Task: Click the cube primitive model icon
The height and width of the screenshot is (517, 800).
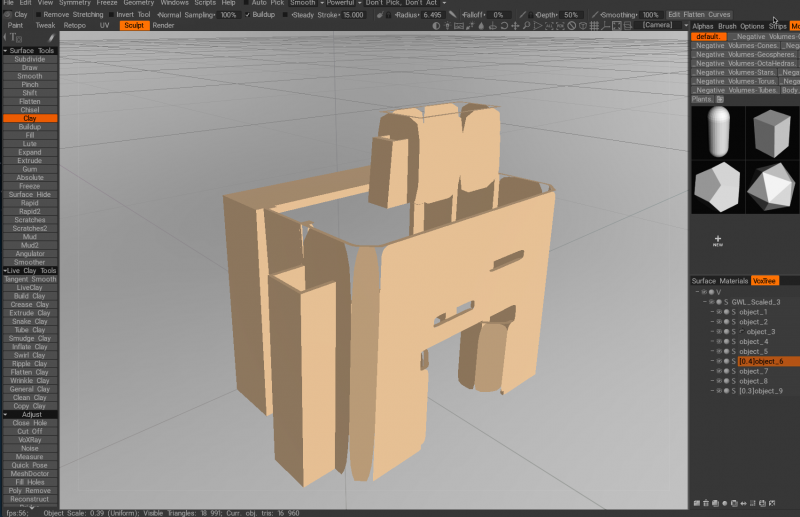Action: pos(772,129)
